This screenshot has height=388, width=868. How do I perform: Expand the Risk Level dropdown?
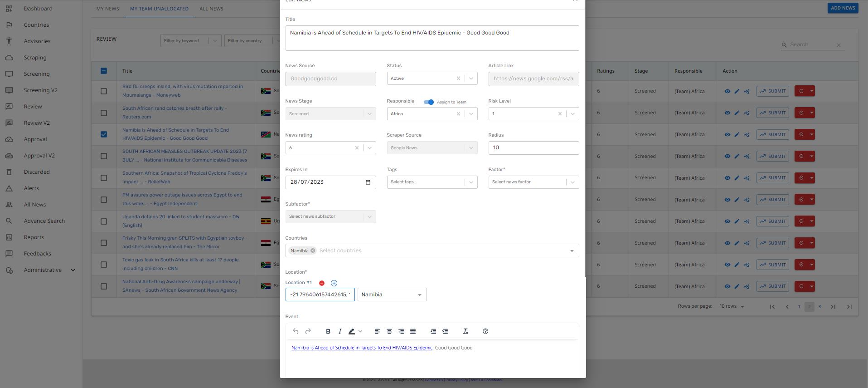tap(572, 114)
